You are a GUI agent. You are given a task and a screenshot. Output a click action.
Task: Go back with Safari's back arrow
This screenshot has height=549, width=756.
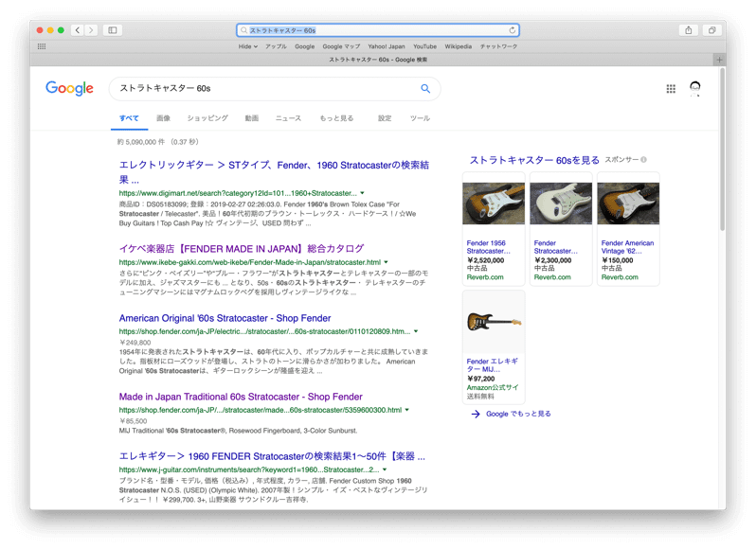(78, 30)
